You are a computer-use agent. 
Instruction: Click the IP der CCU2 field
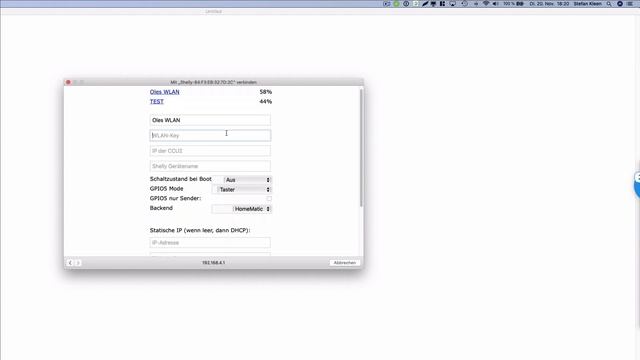pos(210,151)
